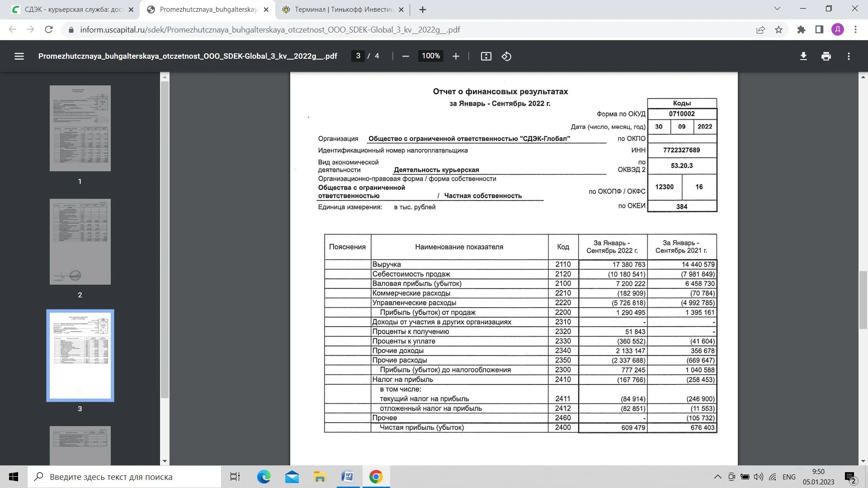
Task: Select the Promezhutcznaya_buhgalterskaya PDF tab
Action: 208,9
